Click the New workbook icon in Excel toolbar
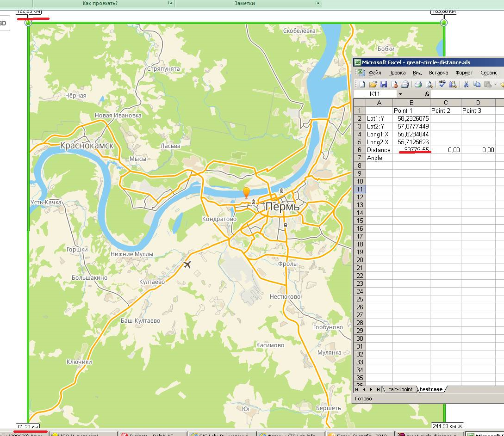 (362, 84)
